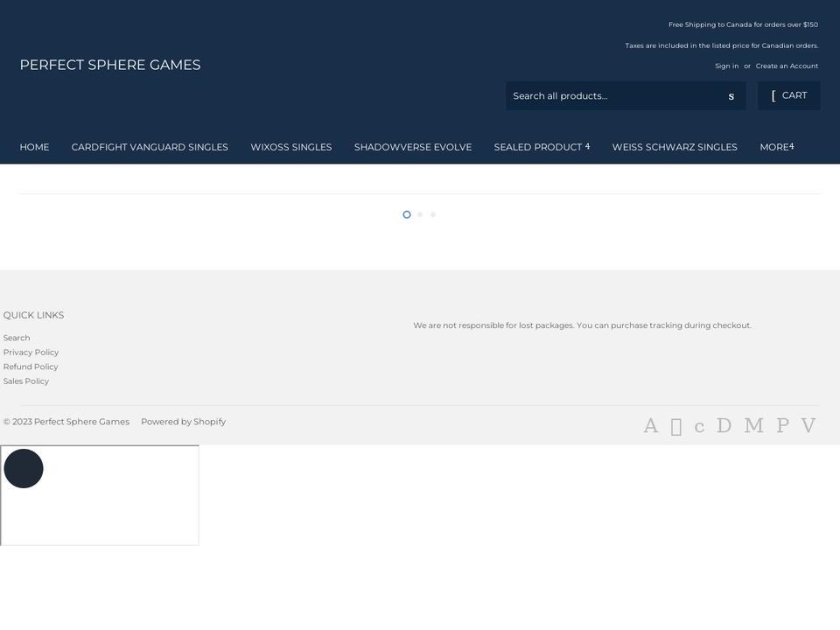Image resolution: width=840 pixels, height=630 pixels.
Task: Click the Create an Account link
Action: coord(787,66)
